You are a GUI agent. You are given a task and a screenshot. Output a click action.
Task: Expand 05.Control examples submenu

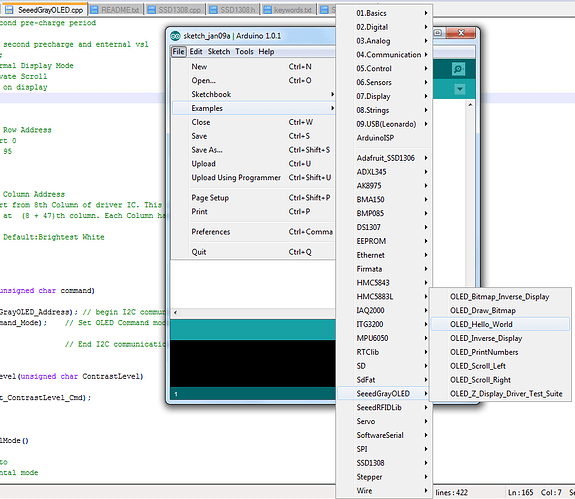point(384,69)
